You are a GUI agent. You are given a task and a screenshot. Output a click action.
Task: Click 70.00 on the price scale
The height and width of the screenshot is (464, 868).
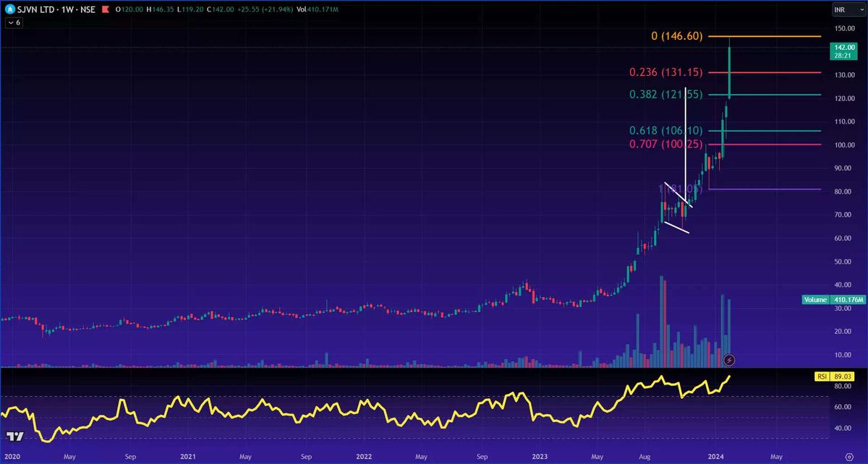[842, 215]
